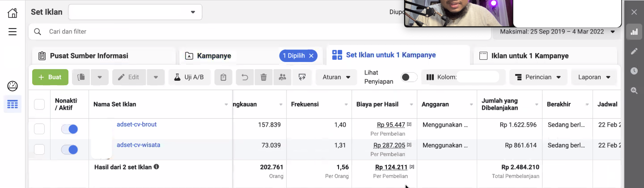This screenshot has width=644, height=188.
Task: Check the adset-cv-wisata row checkbox
Action: (39, 149)
